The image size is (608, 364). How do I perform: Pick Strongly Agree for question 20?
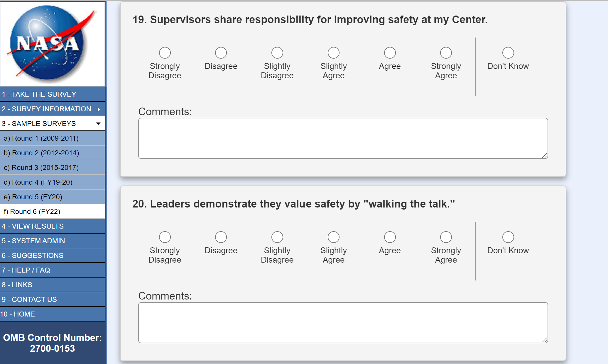(446, 237)
